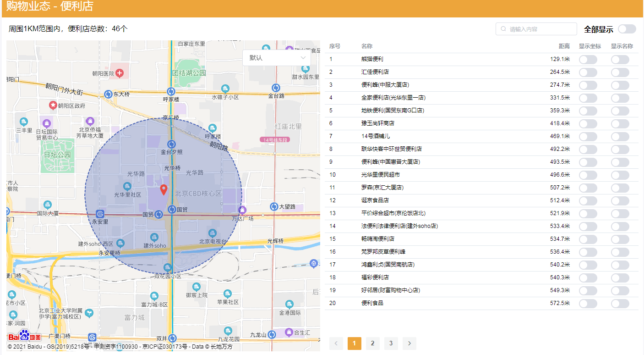Click the 御宸上院 residential icon
Image resolution: width=644 pixels, height=355 pixels.
[x=196, y=287]
